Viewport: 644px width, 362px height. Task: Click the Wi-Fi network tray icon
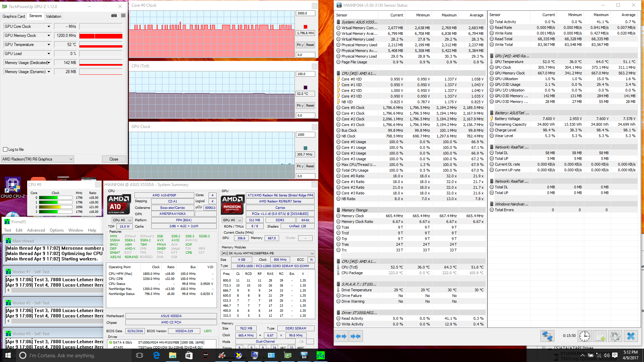(599, 355)
